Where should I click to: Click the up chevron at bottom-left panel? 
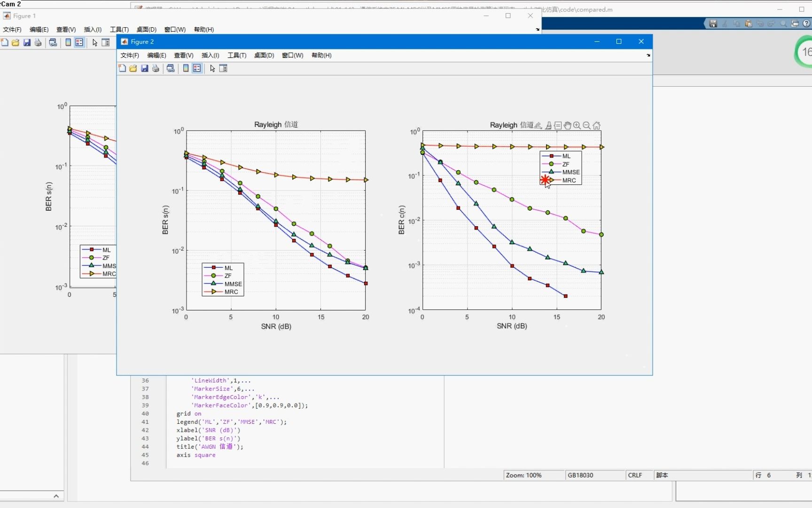56,496
